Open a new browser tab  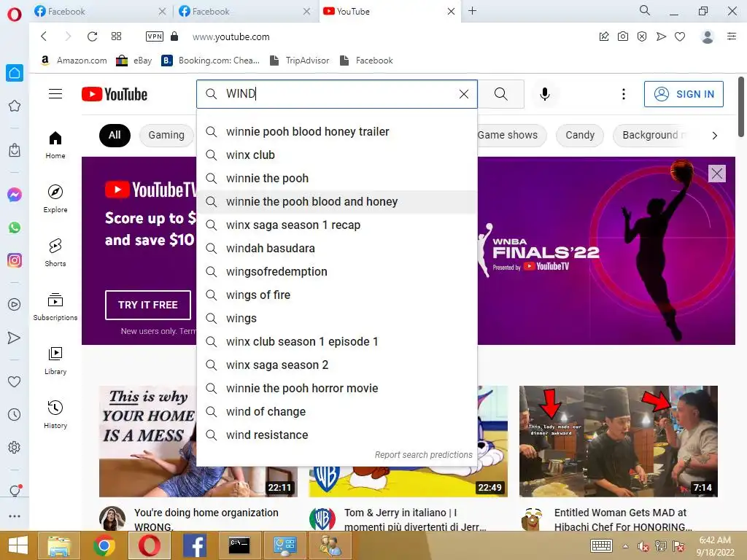[x=472, y=10]
